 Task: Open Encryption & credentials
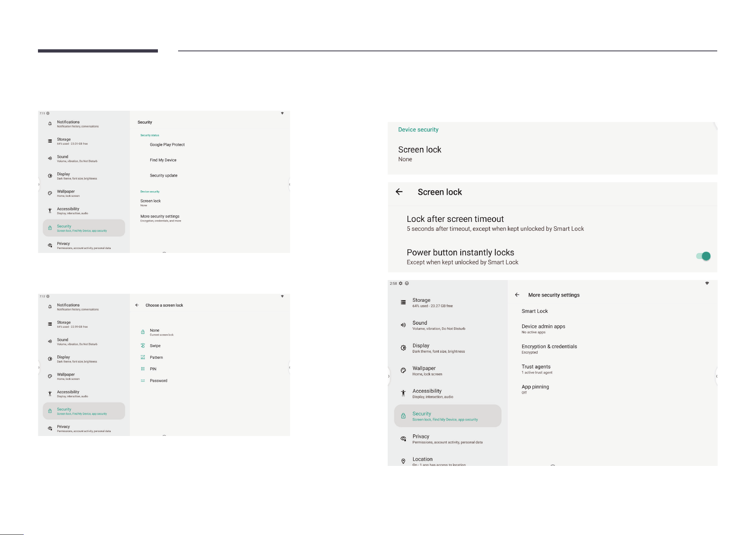point(549,349)
